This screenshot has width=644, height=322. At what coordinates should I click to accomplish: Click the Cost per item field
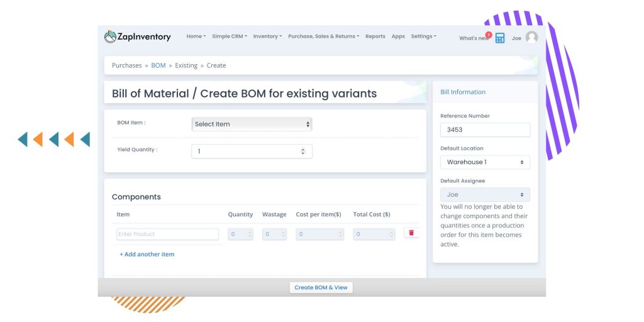click(320, 234)
